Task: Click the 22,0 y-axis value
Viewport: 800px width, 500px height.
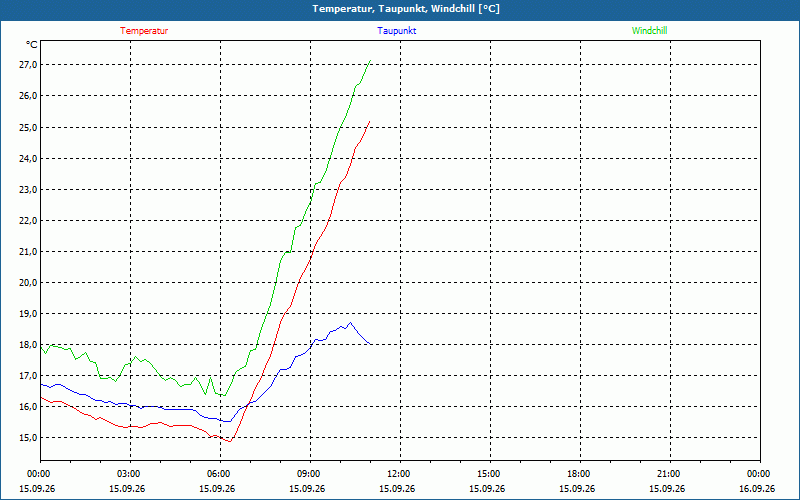Action: pyautogui.click(x=27, y=220)
